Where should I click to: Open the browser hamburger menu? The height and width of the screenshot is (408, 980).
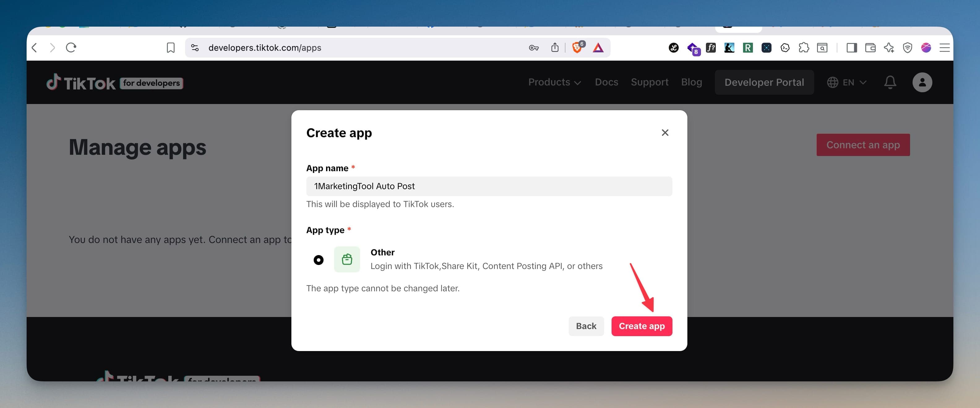point(945,48)
